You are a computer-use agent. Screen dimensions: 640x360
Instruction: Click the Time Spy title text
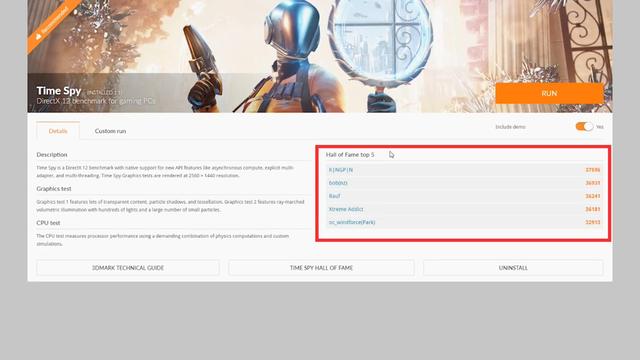tap(59, 91)
